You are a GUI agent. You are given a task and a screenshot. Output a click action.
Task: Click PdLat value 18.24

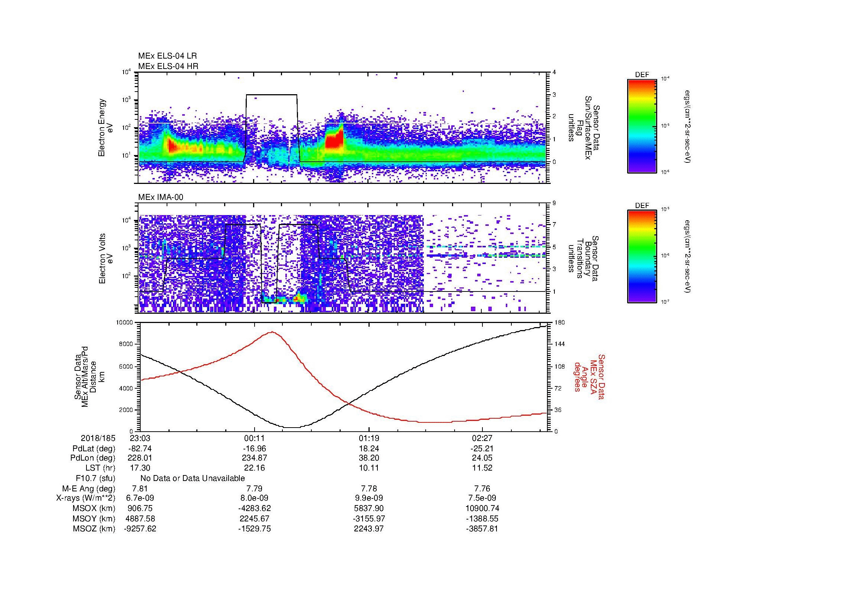[x=369, y=449]
